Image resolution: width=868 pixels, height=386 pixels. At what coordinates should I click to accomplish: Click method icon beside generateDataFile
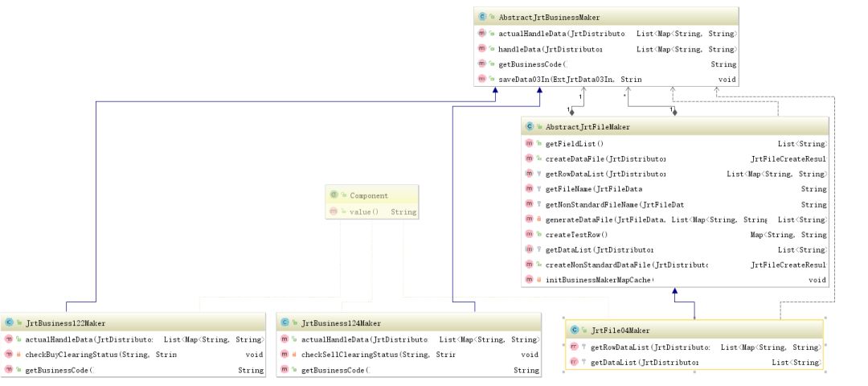(x=529, y=220)
